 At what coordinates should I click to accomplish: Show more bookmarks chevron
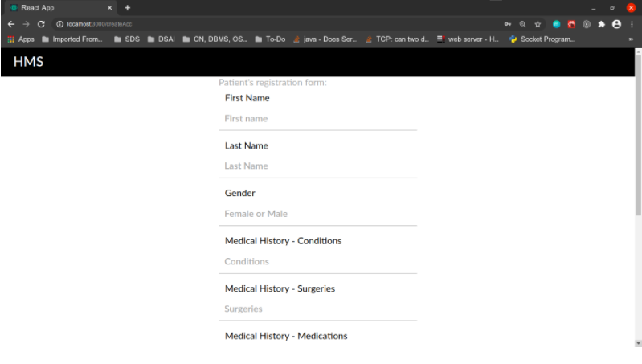(631, 39)
